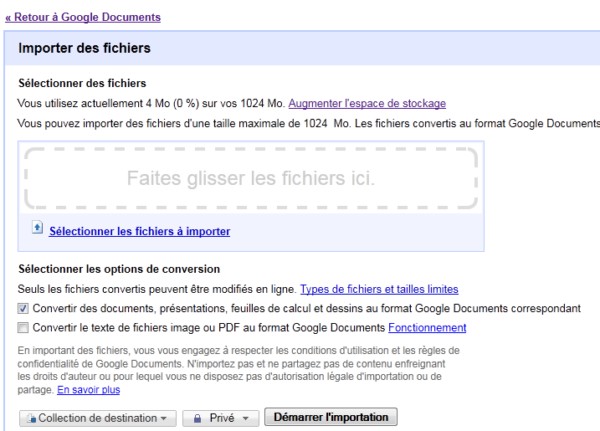Click the 'Sélectionner des fichiers' section heading
Screen dimensions: 600x431
83,83
